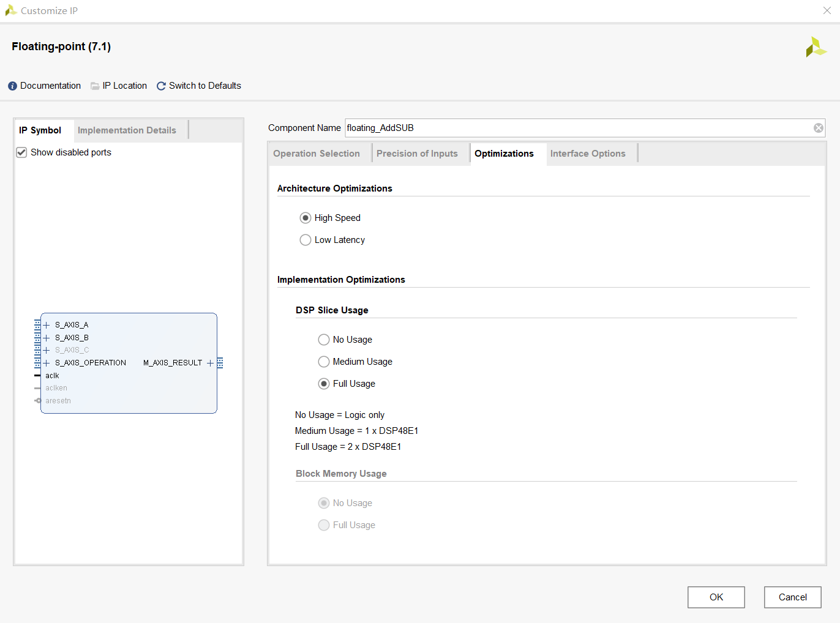Open the Interface Options tab
840x623 pixels.
coord(587,154)
